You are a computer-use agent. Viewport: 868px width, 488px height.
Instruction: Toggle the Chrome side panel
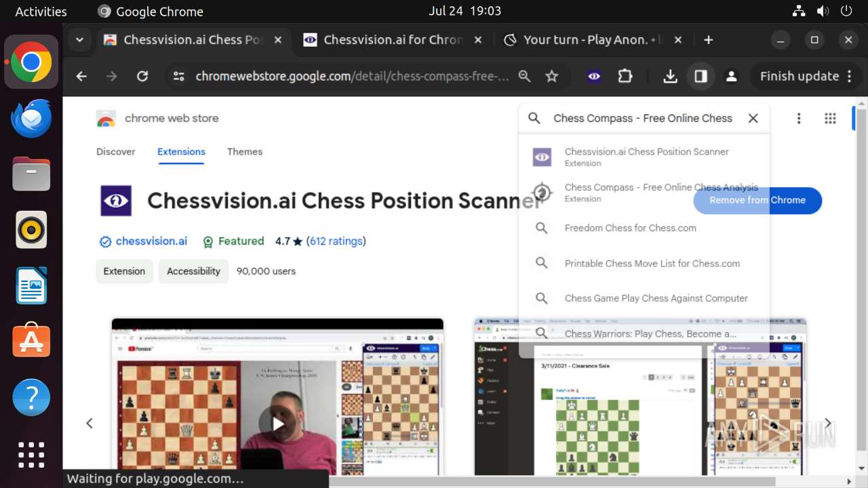pos(701,77)
